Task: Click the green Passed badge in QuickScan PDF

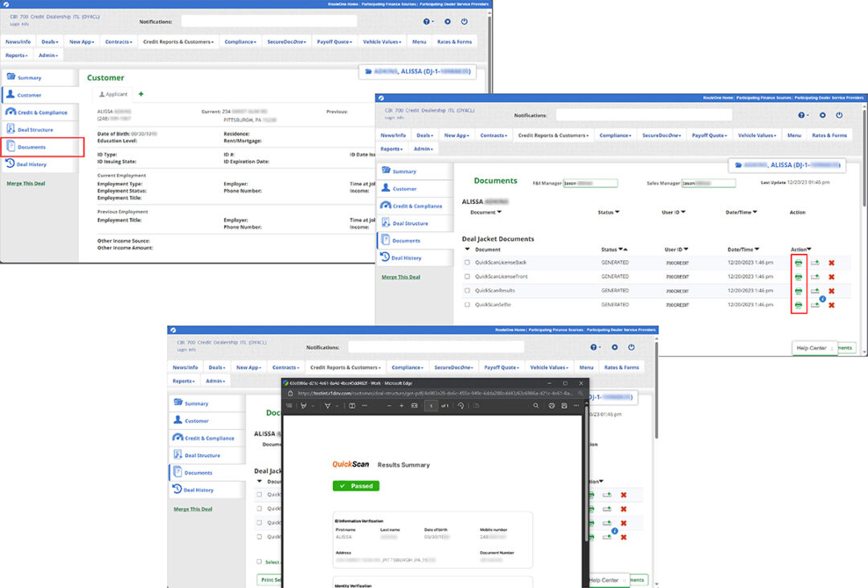Action: pos(356,486)
